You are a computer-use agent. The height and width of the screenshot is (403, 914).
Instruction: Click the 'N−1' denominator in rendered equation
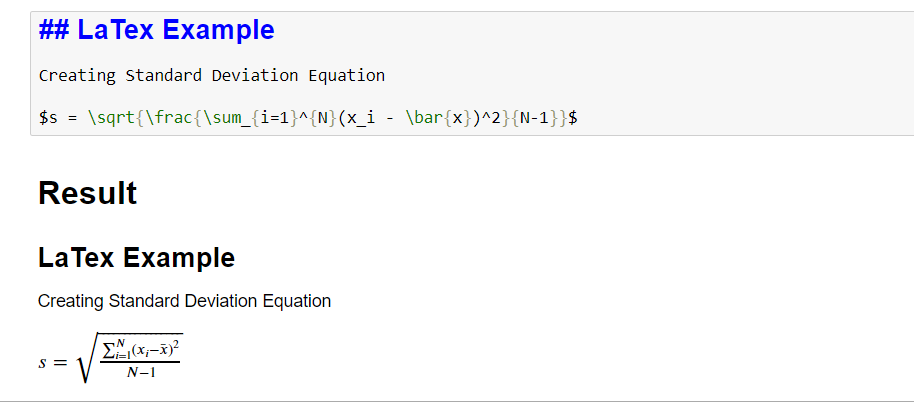point(140,374)
